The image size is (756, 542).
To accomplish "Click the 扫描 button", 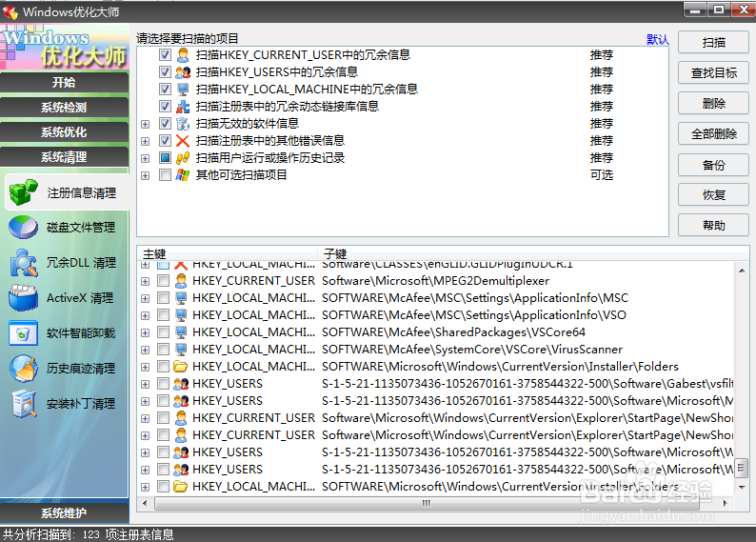I will pyautogui.click(x=713, y=43).
